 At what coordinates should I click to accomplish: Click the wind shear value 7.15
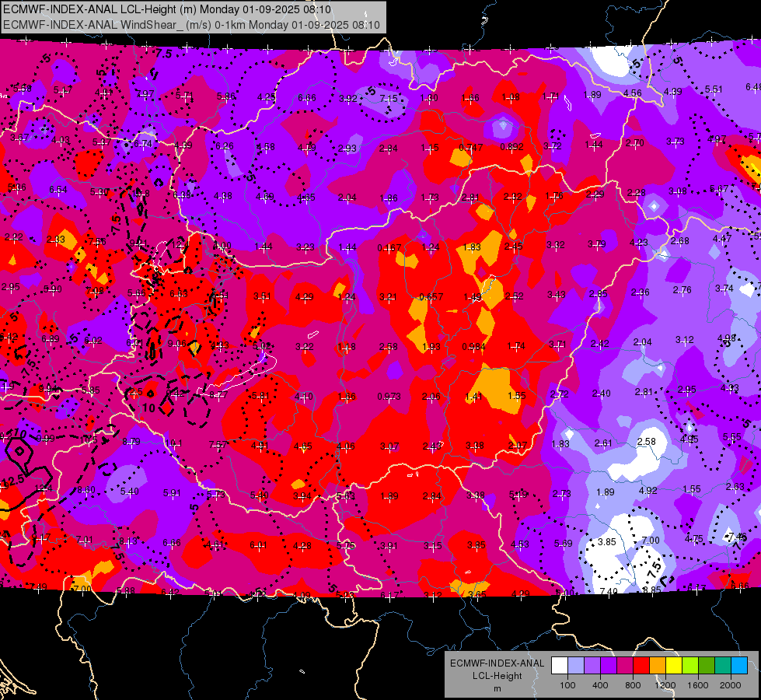coord(388,98)
